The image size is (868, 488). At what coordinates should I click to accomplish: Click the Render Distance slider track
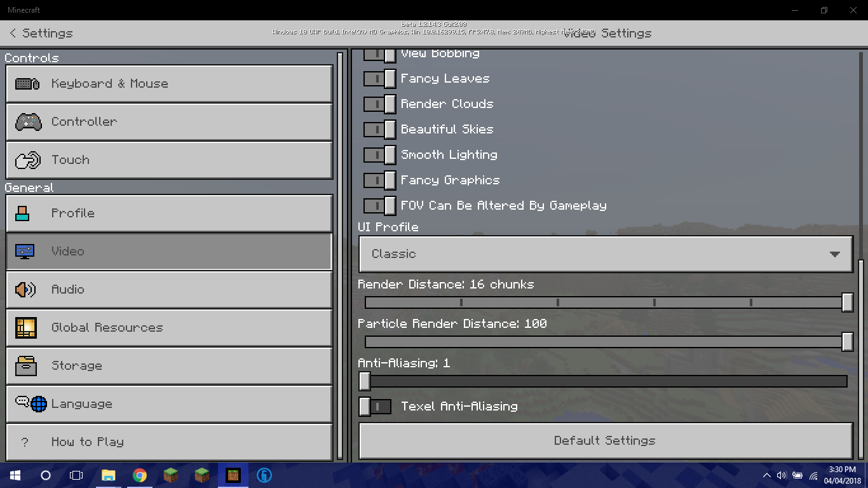coord(606,302)
